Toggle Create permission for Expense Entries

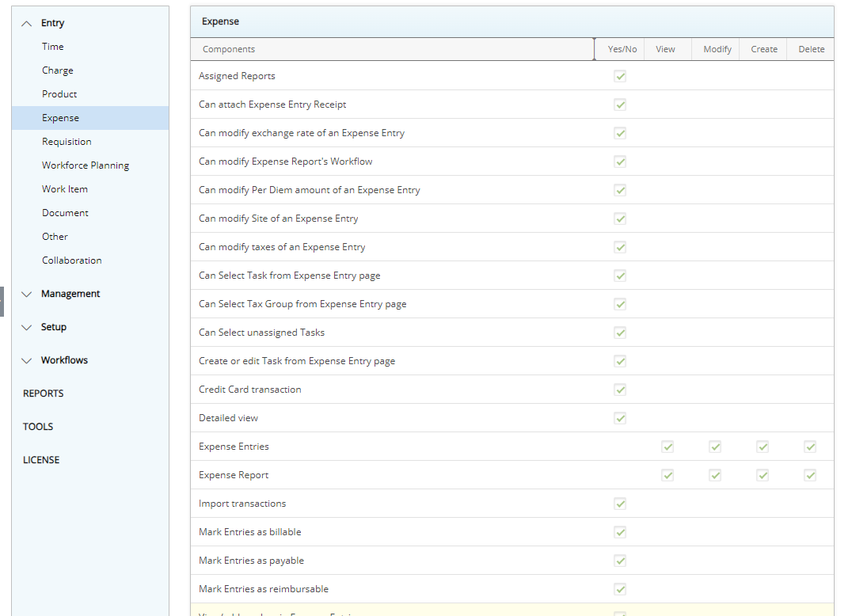763,447
